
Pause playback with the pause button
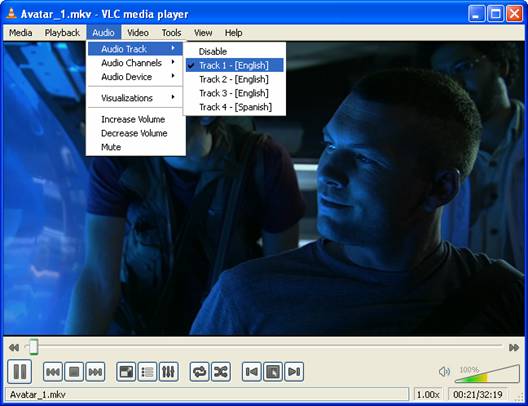[20, 372]
